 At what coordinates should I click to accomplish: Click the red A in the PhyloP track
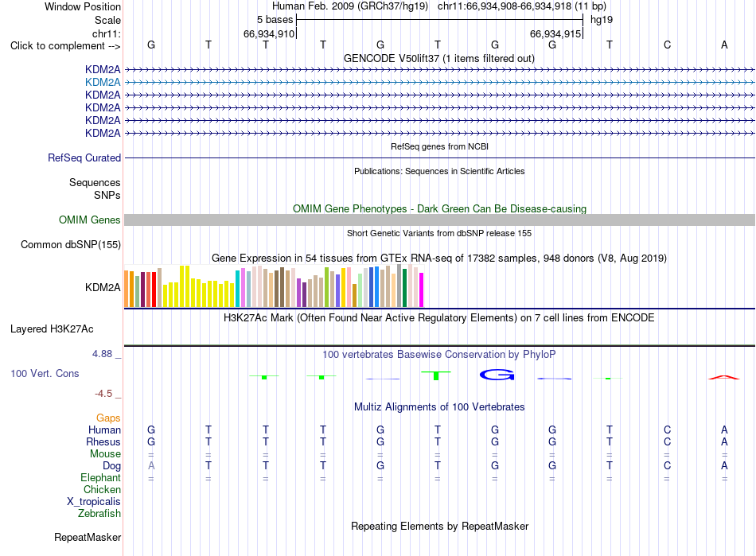[x=724, y=377]
